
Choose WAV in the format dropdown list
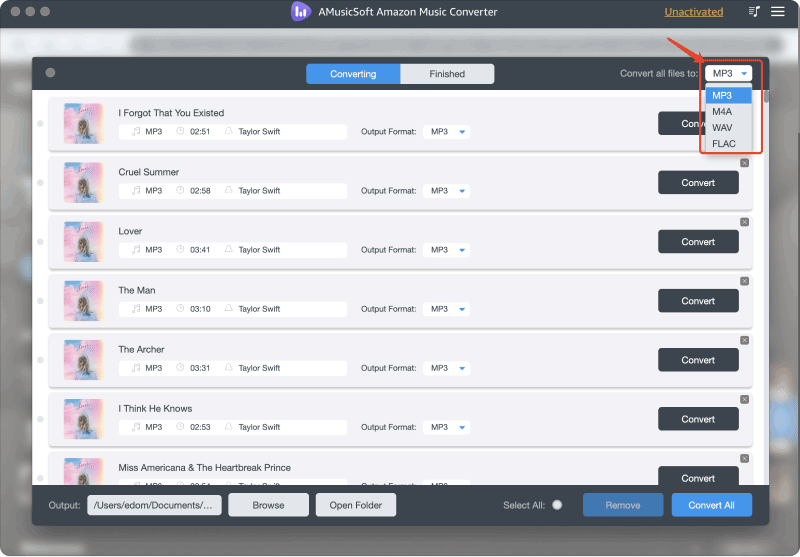pos(729,128)
